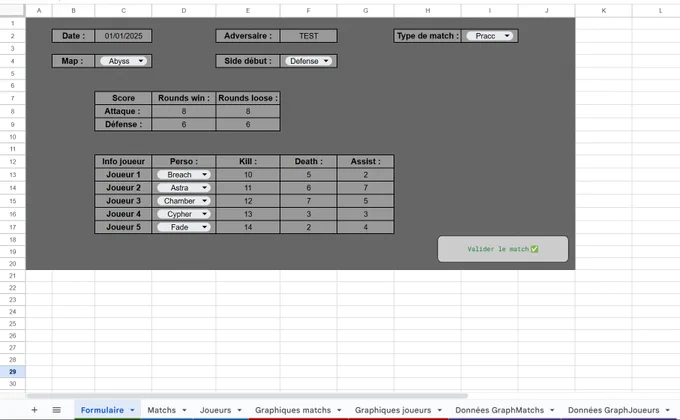Switch to the Joueurs tab
Image resolution: width=680 pixels, height=420 pixels.
[x=216, y=410]
